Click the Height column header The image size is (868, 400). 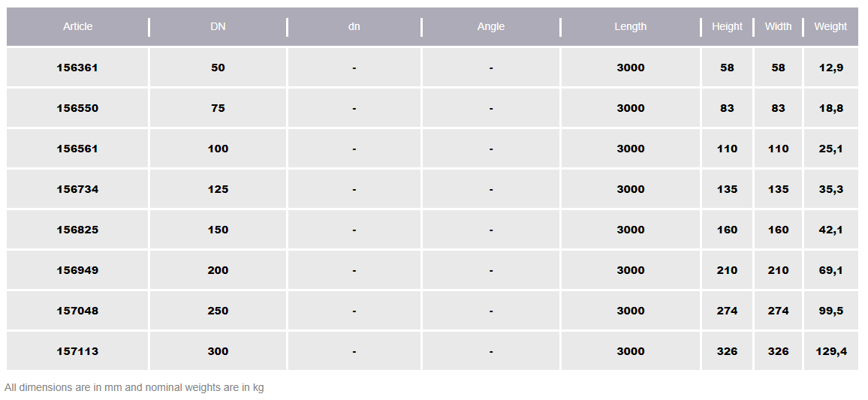click(x=727, y=27)
